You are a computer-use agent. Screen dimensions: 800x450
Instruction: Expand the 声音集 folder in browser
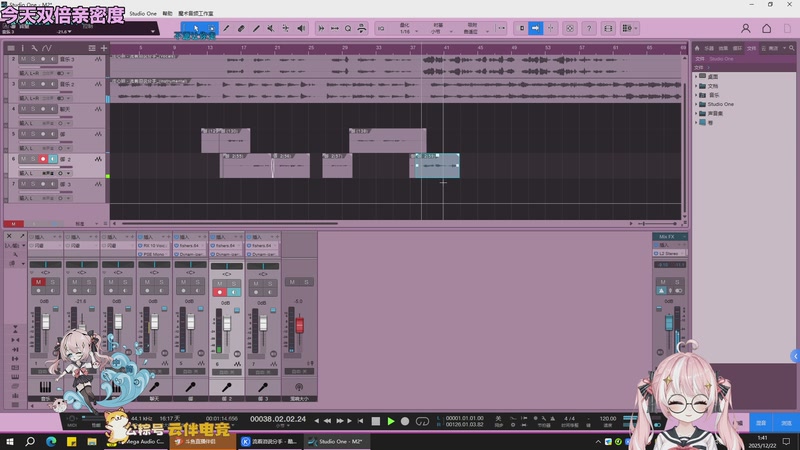pos(696,113)
